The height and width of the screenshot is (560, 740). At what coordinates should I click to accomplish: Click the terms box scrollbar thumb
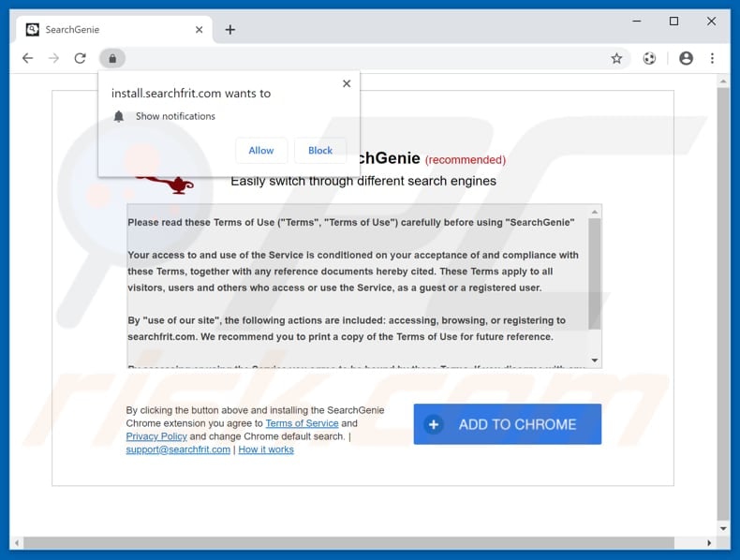[x=595, y=273]
